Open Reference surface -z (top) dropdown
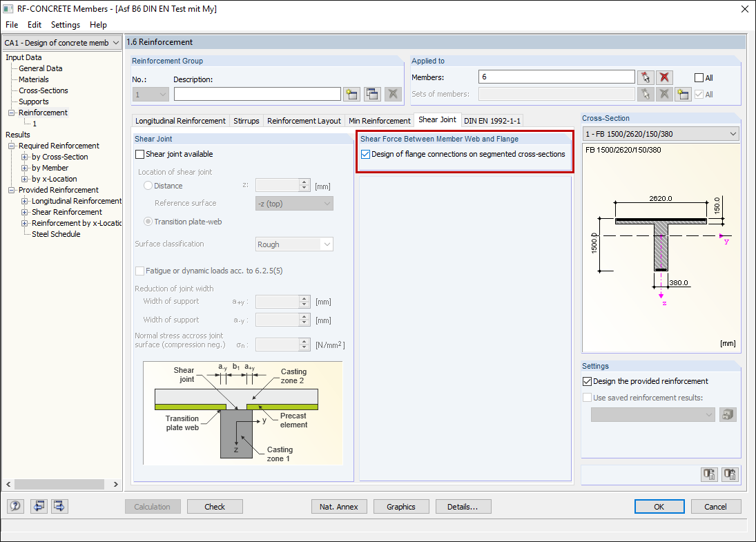 click(294, 204)
